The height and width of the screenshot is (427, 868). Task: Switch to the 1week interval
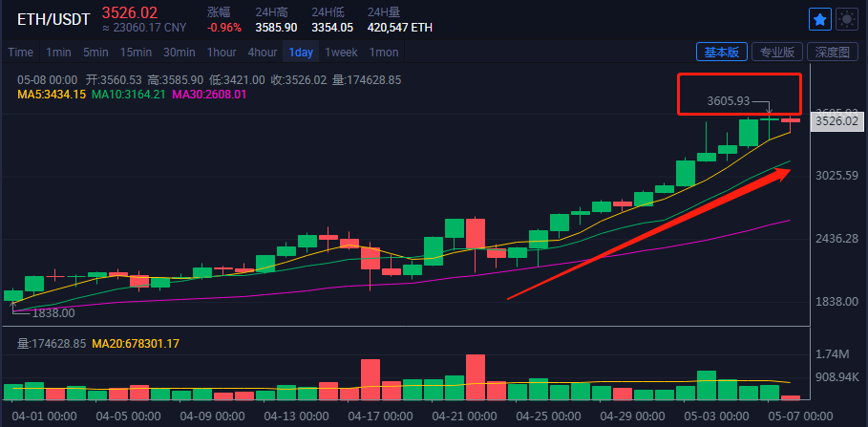point(341,53)
